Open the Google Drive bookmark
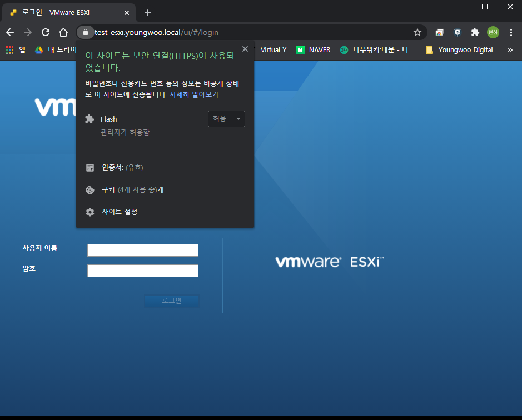Viewport: 522px width, 420px height. tap(56, 50)
